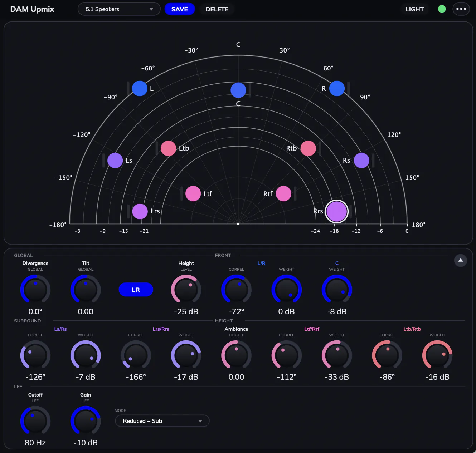Select the Lrs speaker node
476x453 pixels.
(x=140, y=211)
